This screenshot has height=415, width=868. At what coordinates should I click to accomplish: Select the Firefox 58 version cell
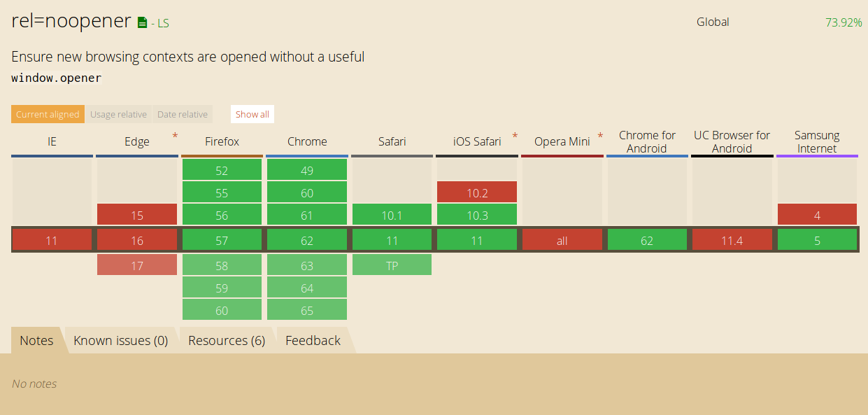click(x=222, y=265)
